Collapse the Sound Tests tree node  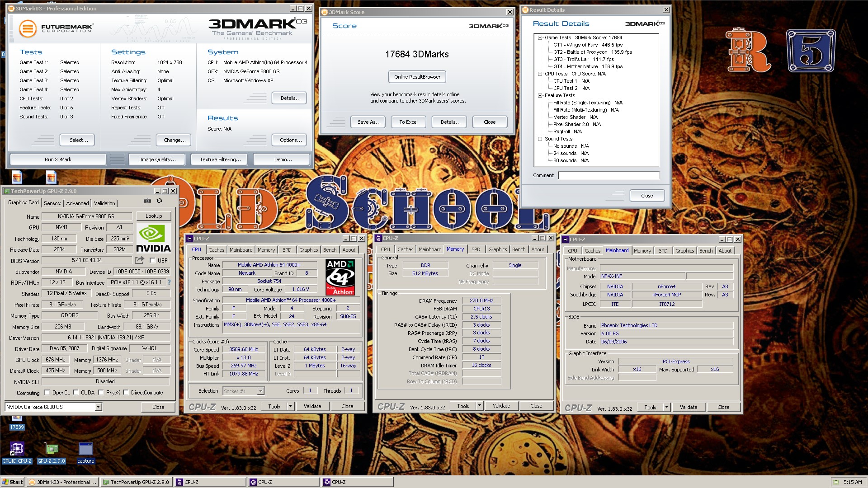pyautogui.click(x=540, y=139)
